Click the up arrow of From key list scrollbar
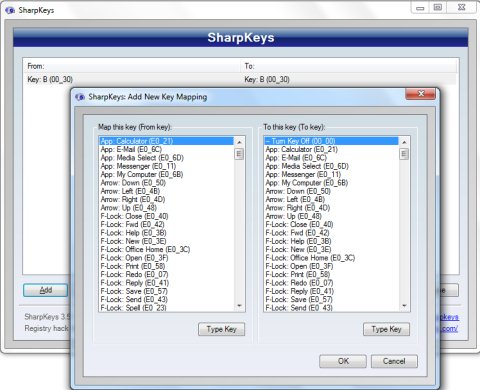480x390 pixels. 239,142
